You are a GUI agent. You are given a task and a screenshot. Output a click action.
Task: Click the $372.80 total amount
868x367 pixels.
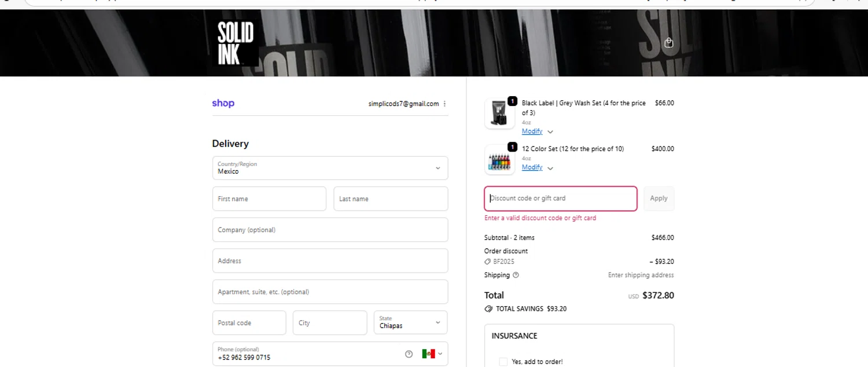point(658,295)
